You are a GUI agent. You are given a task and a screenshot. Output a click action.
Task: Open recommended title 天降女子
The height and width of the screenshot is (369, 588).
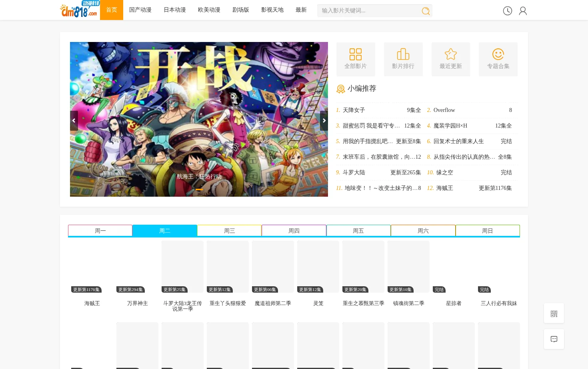[x=354, y=110]
